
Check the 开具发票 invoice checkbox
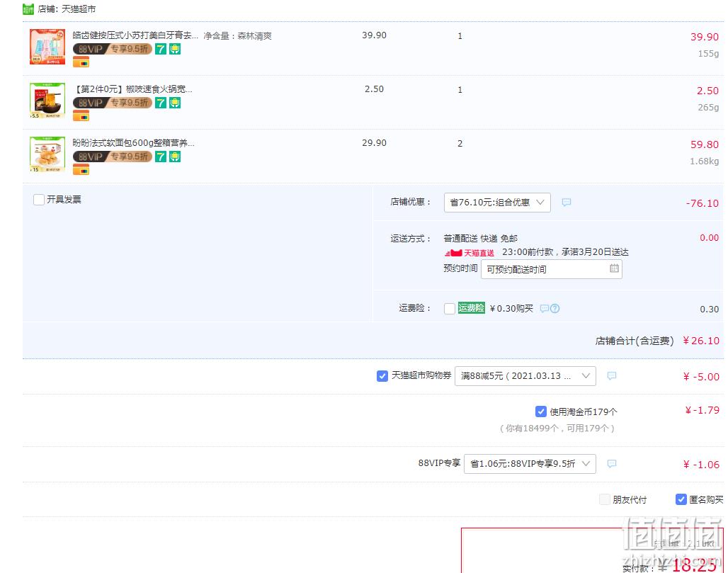(x=39, y=200)
